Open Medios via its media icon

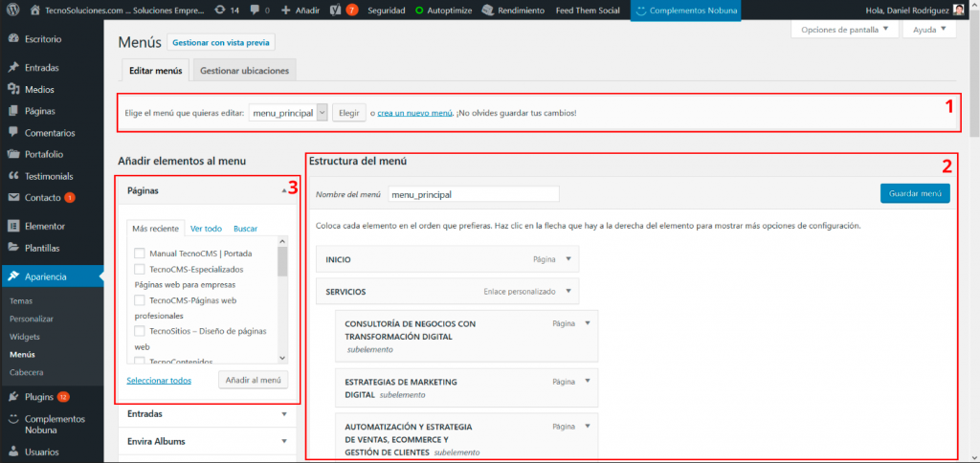click(13, 89)
